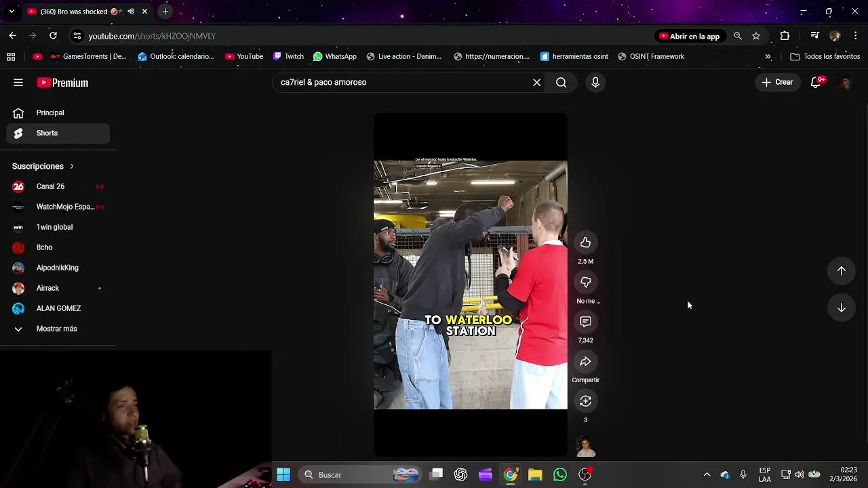Open Twitch bookmark

click(288, 57)
